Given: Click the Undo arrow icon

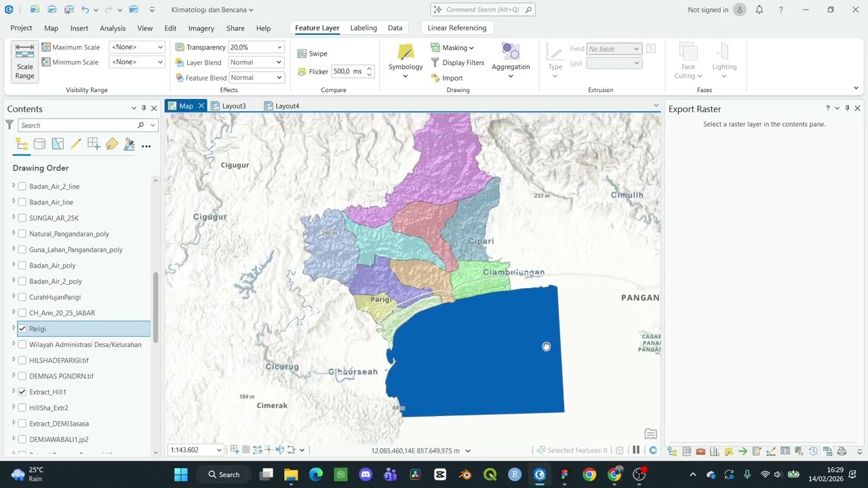Looking at the screenshot, I should [x=85, y=9].
